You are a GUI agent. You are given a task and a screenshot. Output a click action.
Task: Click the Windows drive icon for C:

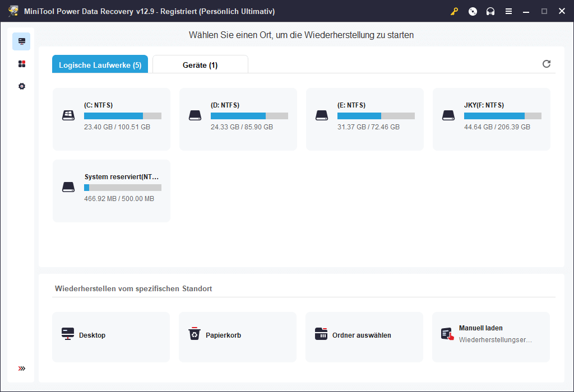pos(68,115)
